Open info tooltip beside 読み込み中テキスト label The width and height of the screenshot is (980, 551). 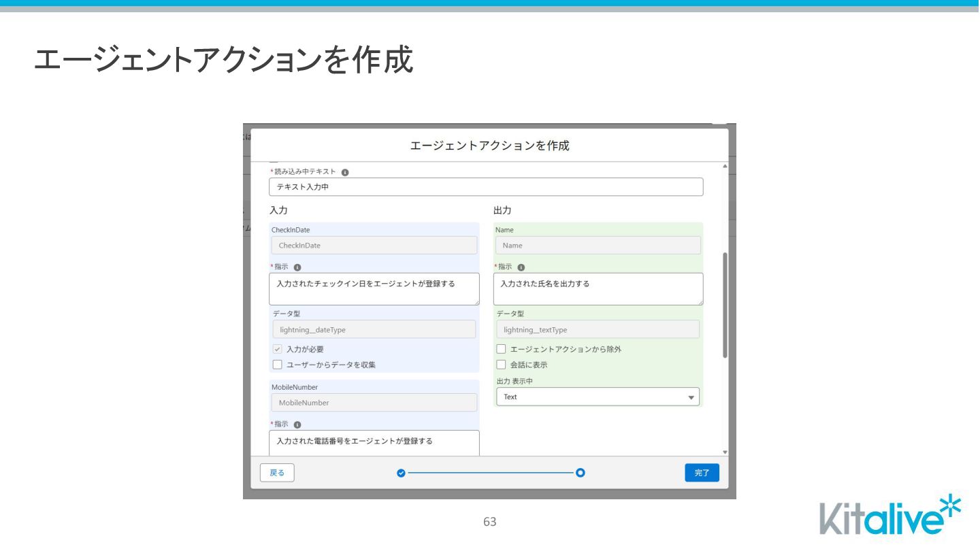pyautogui.click(x=345, y=172)
